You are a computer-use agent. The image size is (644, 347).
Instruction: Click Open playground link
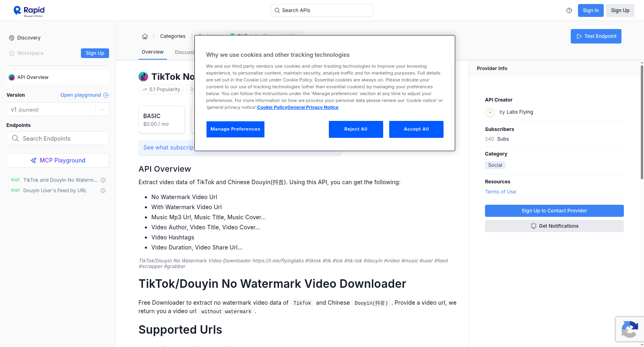point(85,95)
